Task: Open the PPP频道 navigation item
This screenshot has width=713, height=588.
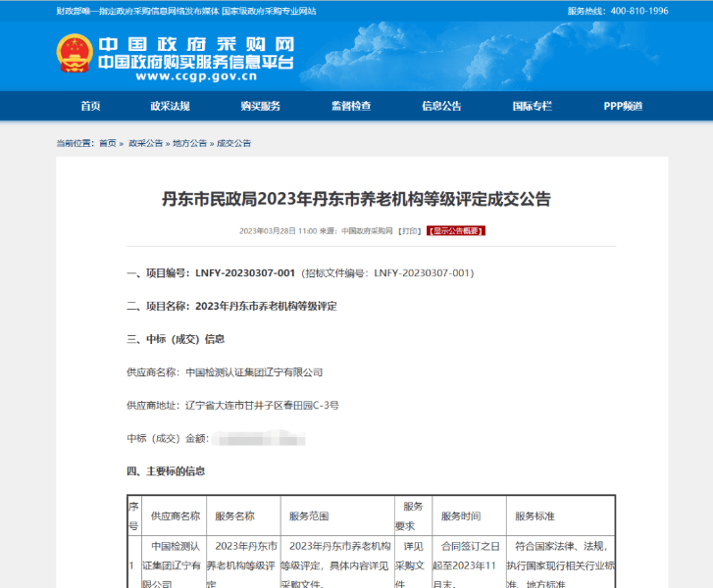Action: point(623,106)
